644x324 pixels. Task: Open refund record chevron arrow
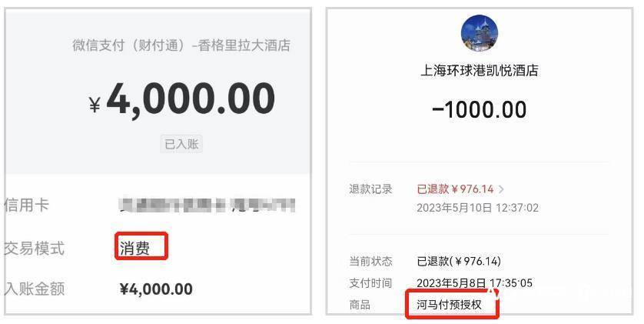point(501,189)
